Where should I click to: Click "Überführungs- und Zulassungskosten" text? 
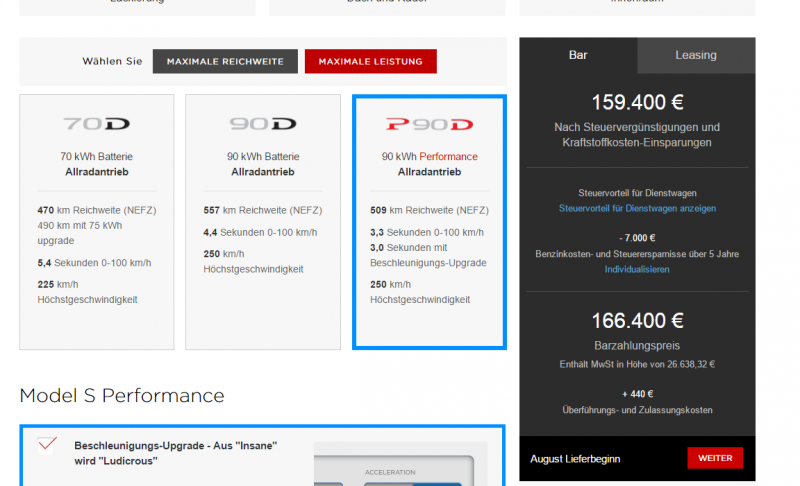click(637, 410)
